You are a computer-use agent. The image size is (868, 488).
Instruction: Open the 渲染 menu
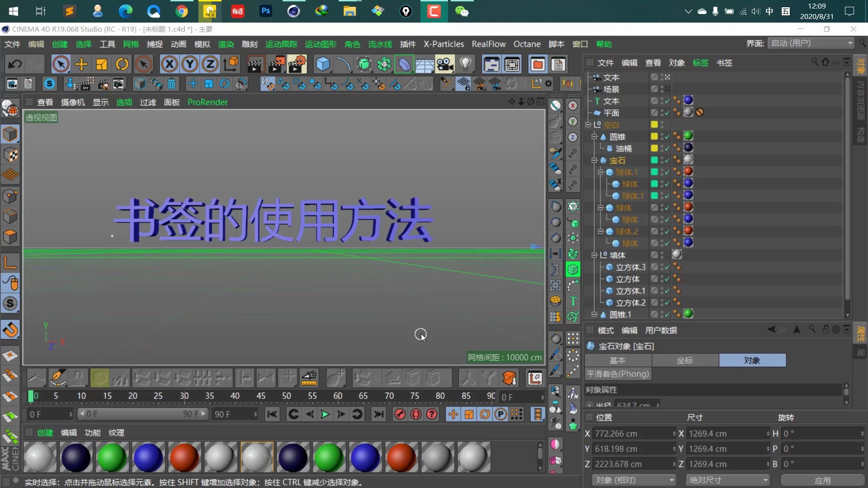[x=226, y=44]
